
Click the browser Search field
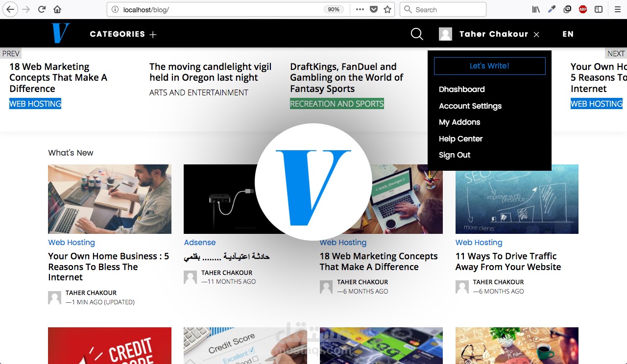point(443,9)
